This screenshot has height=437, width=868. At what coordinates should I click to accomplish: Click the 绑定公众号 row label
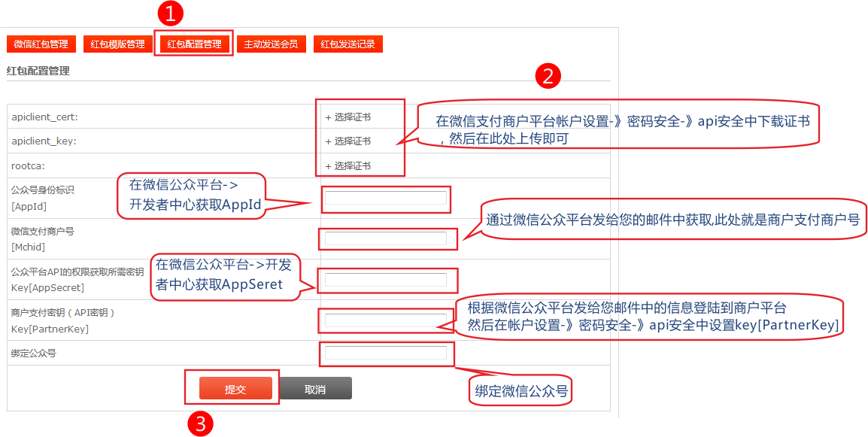pos(34,353)
